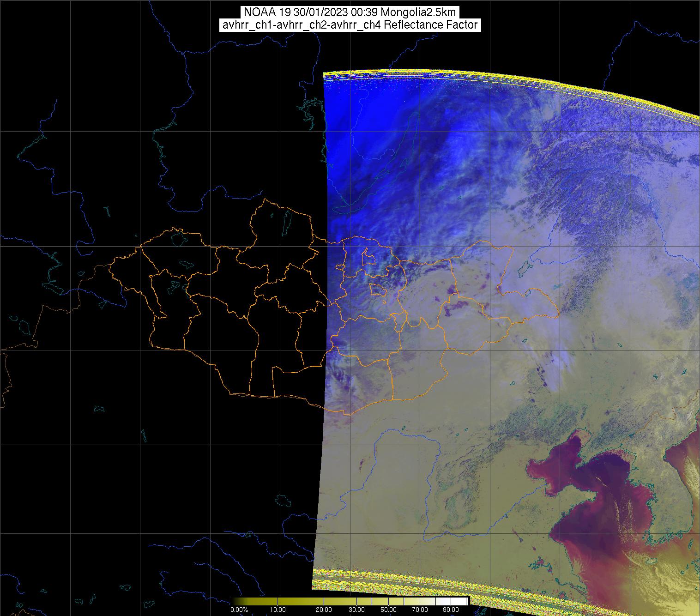Click the dark olive start of the colorbar
This screenshot has height=616, width=700.
click(238, 601)
